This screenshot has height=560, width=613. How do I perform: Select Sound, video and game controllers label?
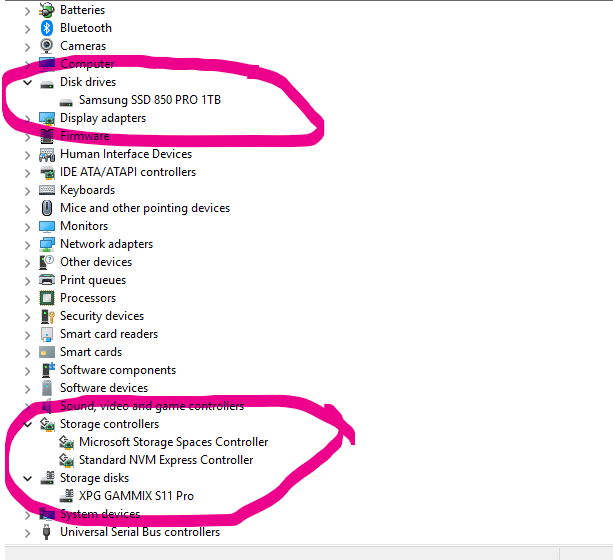tap(152, 406)
